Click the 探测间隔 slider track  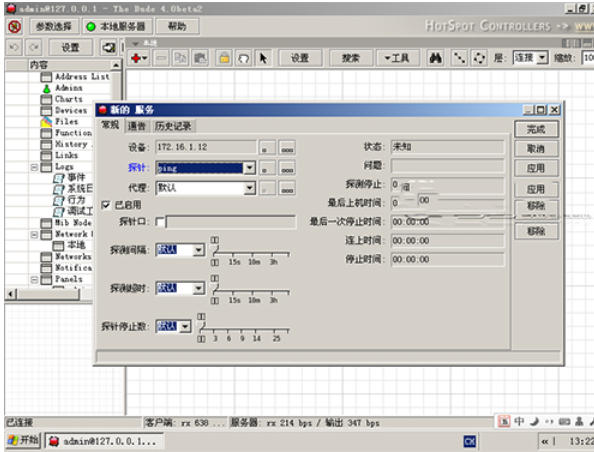pyautogui.click(x=251, y=252)
